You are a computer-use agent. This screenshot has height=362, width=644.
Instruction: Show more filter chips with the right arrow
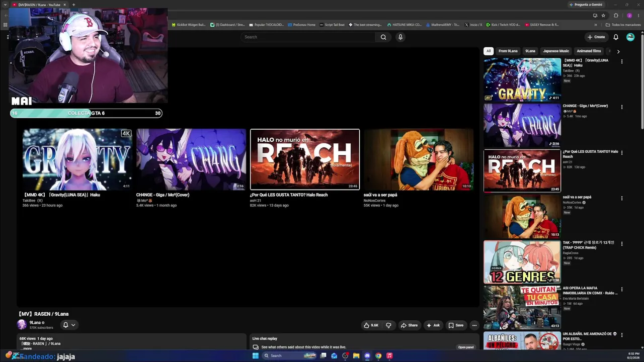coord(618,51)
